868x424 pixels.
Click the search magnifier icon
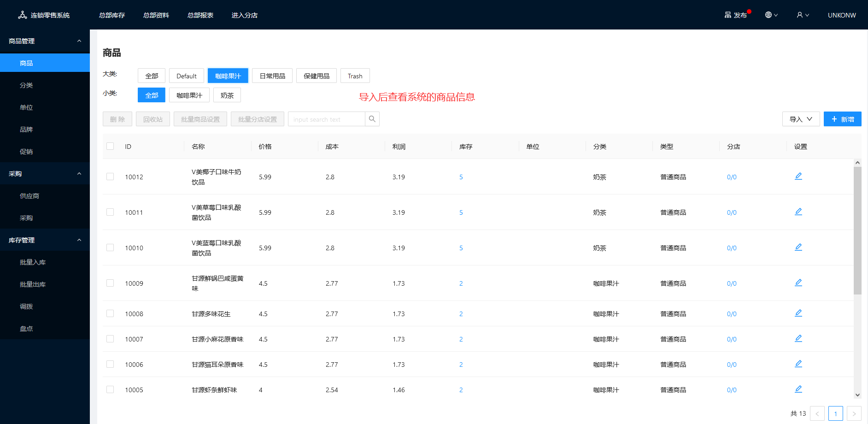click(x=372, y=119)
